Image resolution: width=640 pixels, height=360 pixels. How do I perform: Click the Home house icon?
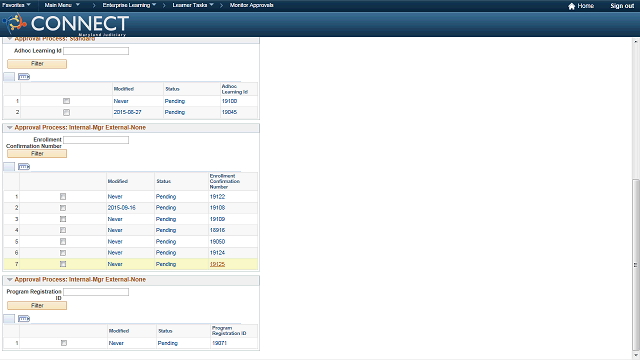click(571, 6)
